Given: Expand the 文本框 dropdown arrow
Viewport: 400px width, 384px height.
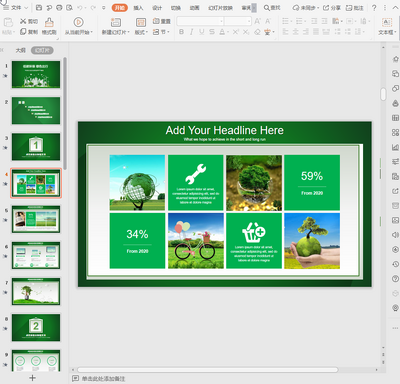Looking at the screenshot, I should coord(395,32).
